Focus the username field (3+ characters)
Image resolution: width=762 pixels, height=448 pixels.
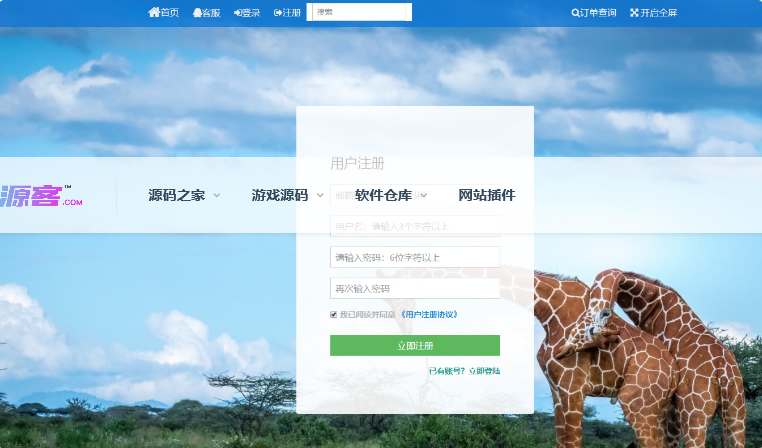(415, 226)
